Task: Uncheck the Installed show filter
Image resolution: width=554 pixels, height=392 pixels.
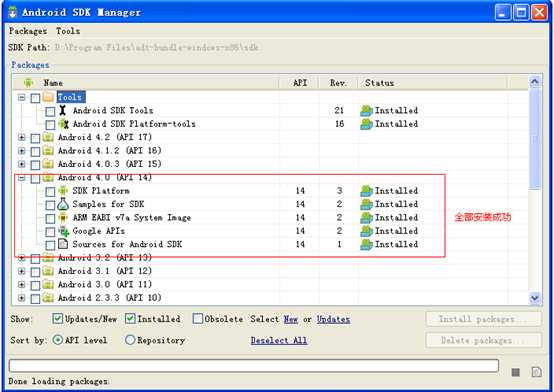Action: [130, 319]
